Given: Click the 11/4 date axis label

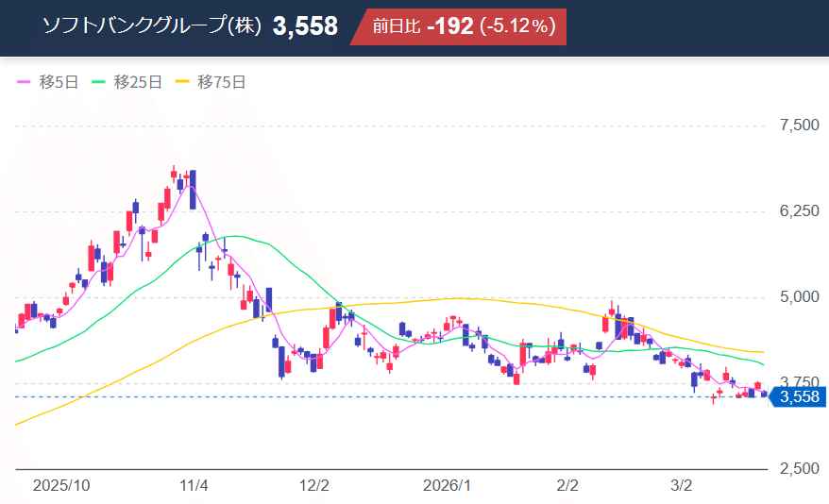Looking at the screenshot, I should pyautogui.click(x=194, y=485).
